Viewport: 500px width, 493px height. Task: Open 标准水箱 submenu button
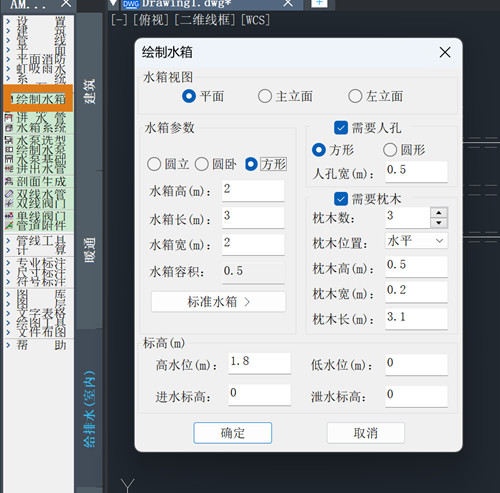point(218,302)
